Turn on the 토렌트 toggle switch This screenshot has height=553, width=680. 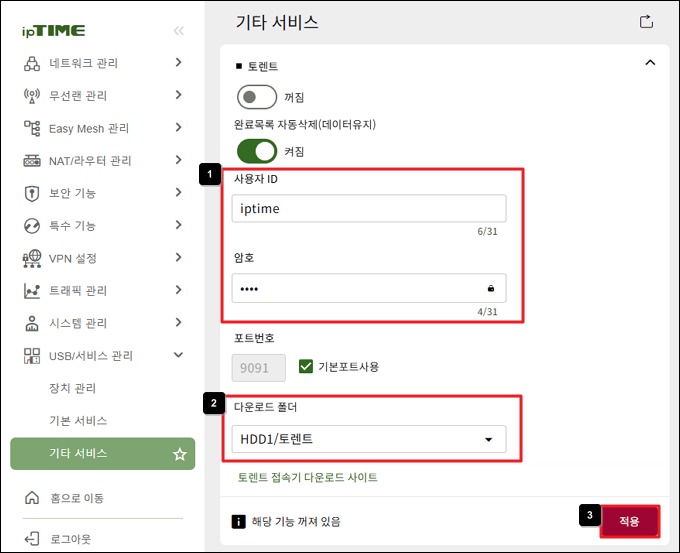coord(257,97)
